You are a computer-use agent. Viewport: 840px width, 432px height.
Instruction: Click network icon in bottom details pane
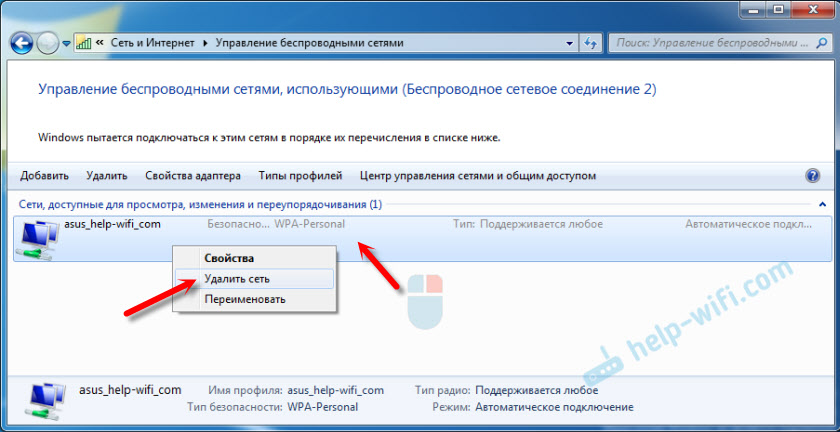tap(44, 401)
